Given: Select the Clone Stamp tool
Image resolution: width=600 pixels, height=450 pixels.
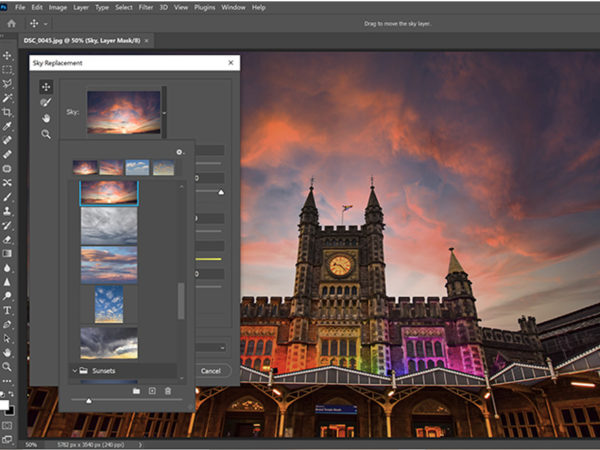Looking at the screenshot, I should tap(7, 211).
